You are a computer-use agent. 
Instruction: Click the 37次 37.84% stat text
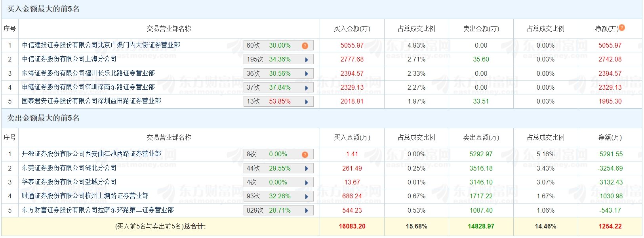pyautogui.click(x=269, y=87)
